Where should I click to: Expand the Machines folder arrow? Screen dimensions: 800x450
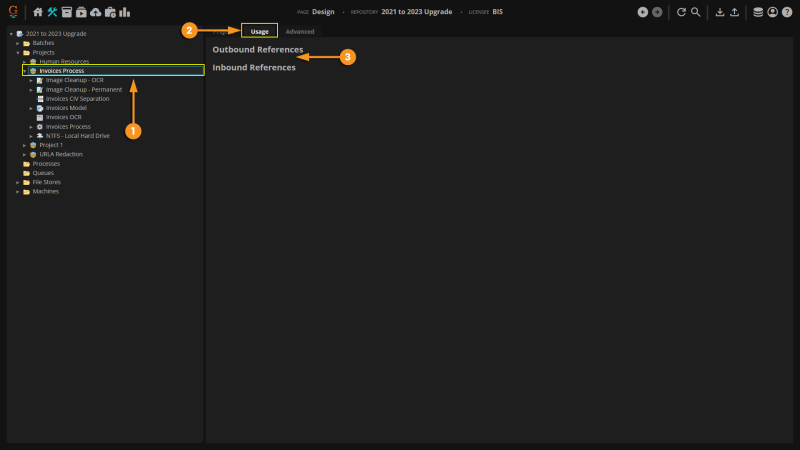pos(18,192)
